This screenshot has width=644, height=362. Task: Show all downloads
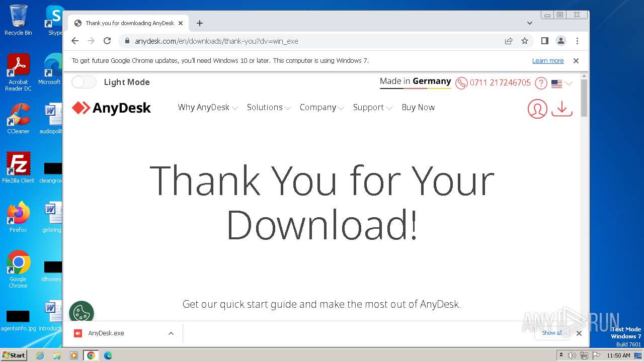click(552, 333)
